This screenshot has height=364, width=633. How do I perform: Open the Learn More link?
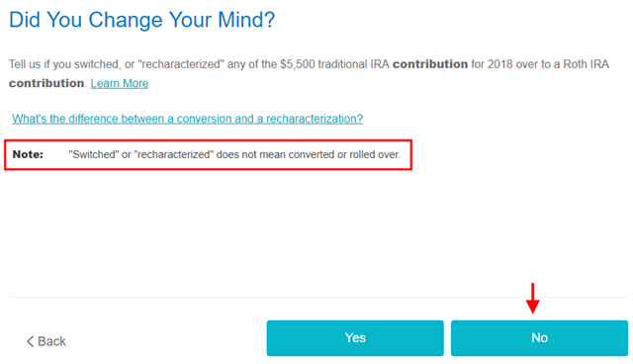tap(120, 83)
